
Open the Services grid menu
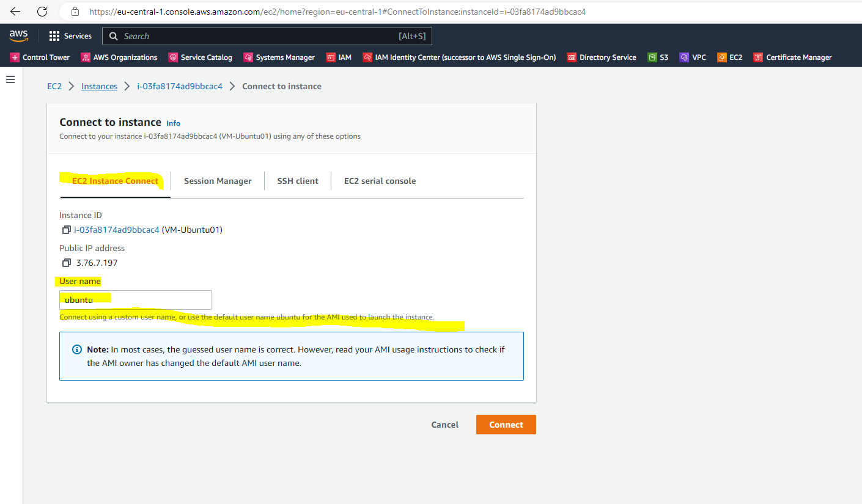tap(70, 35)
